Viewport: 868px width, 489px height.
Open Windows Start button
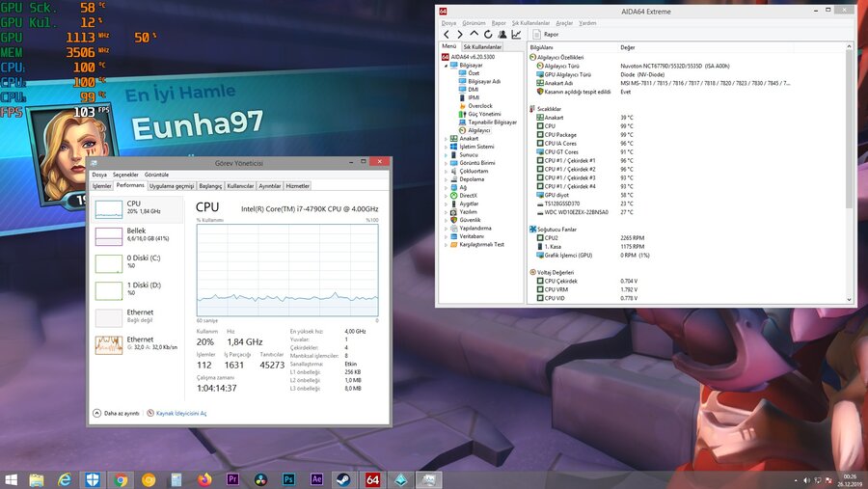tap(11, 479)
